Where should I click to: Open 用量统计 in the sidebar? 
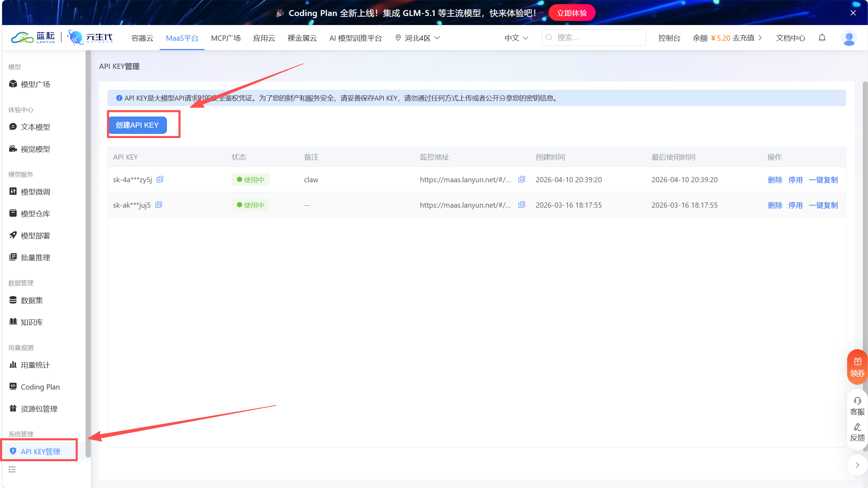point(30,365)
